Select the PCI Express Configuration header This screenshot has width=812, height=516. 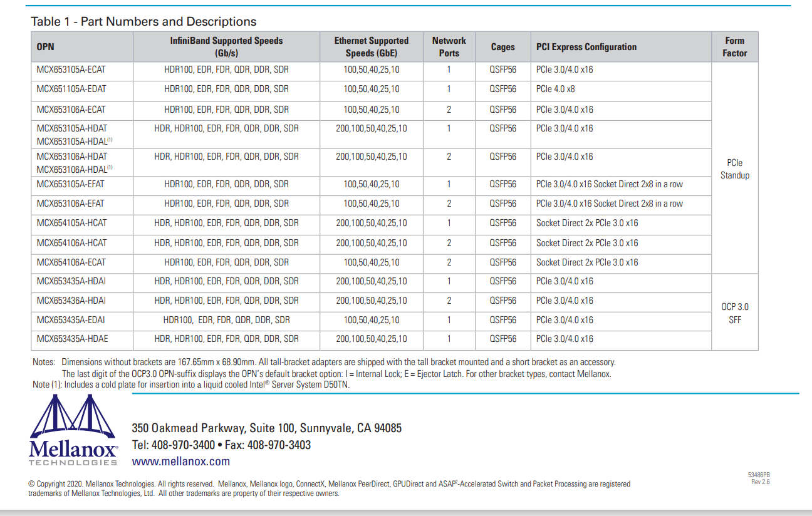586,47
